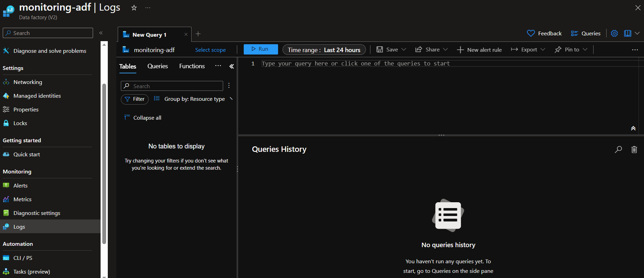Create a New alert rule

tap(479, 50)
